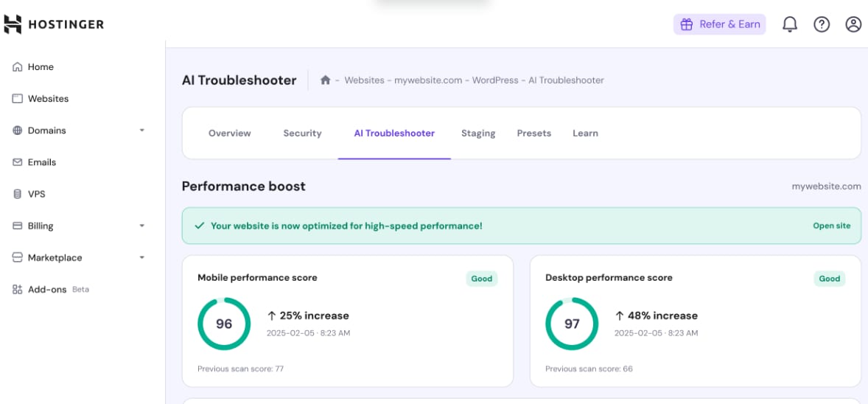The width and height of the screenshot is (868, 404).
Task: Open the user profile account icon
Action: (853, 24)
